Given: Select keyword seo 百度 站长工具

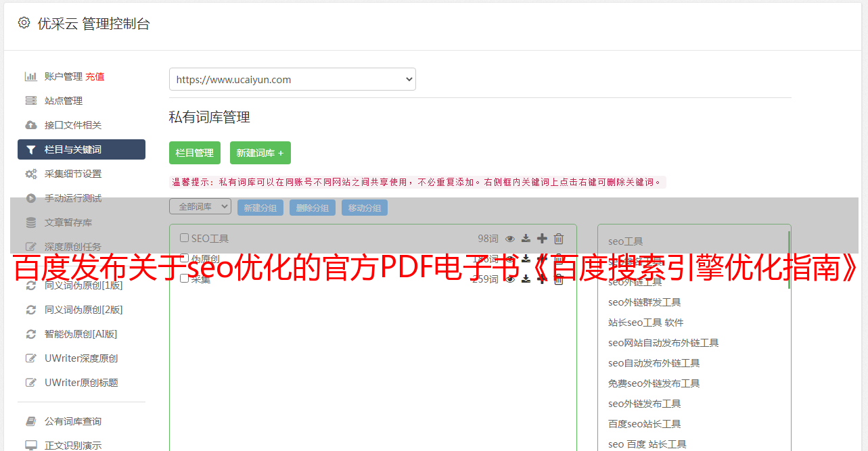Looking at the screenshot, I should [x=647, y=444].
